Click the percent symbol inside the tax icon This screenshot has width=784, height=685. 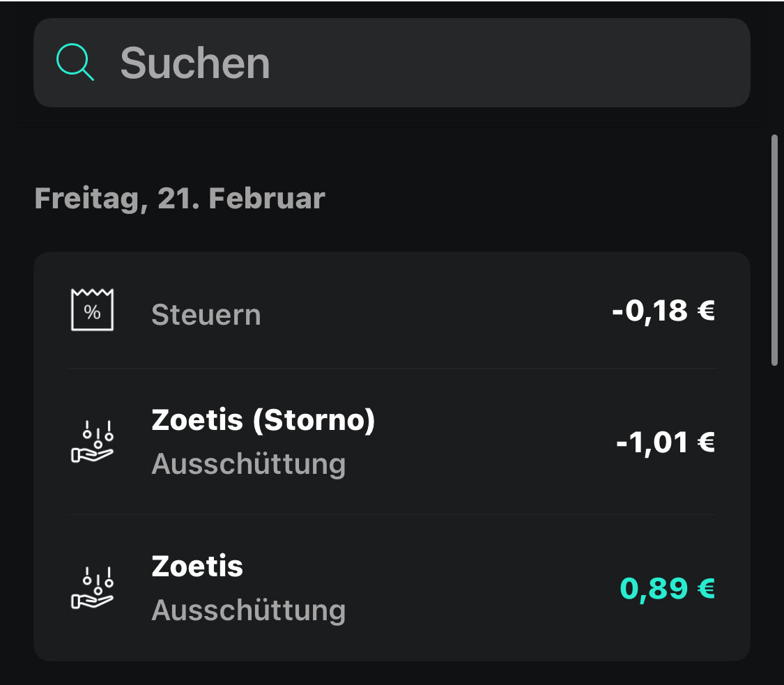tap(92, 314)
